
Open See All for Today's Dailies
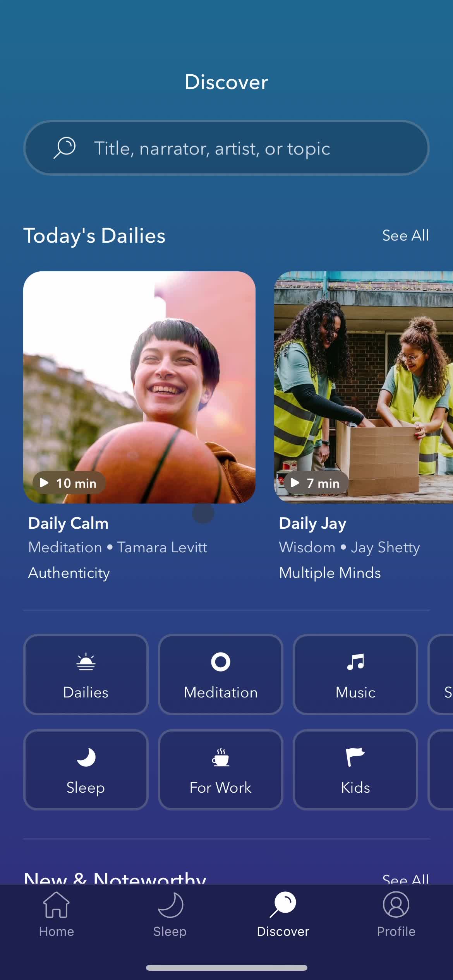(x=405, y=235)
